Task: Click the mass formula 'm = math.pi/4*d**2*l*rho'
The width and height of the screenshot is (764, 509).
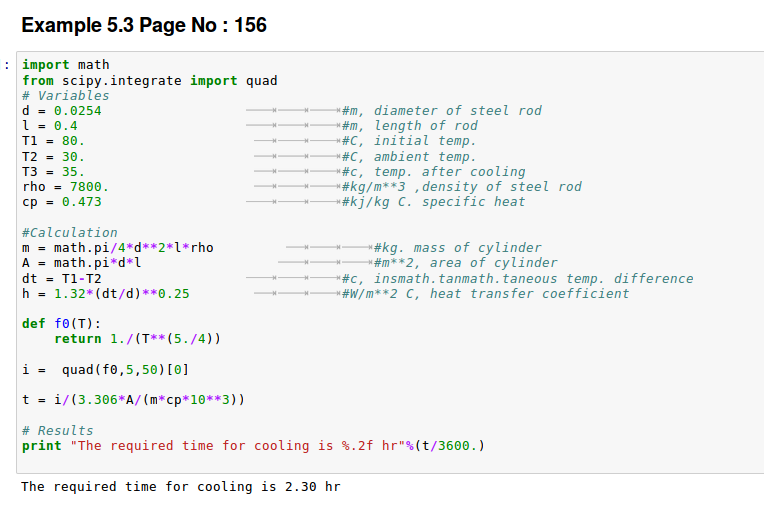Action: [117, 248]
